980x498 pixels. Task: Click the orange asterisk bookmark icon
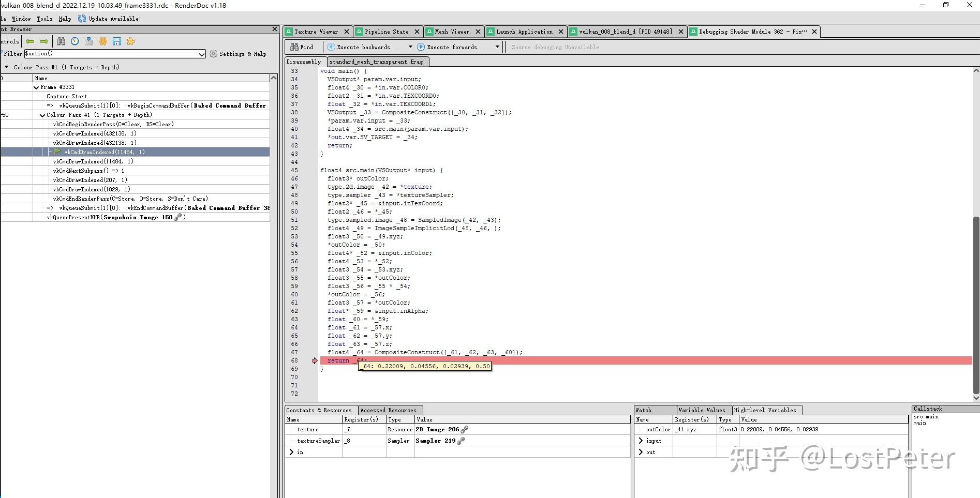[x=103, y=41]
